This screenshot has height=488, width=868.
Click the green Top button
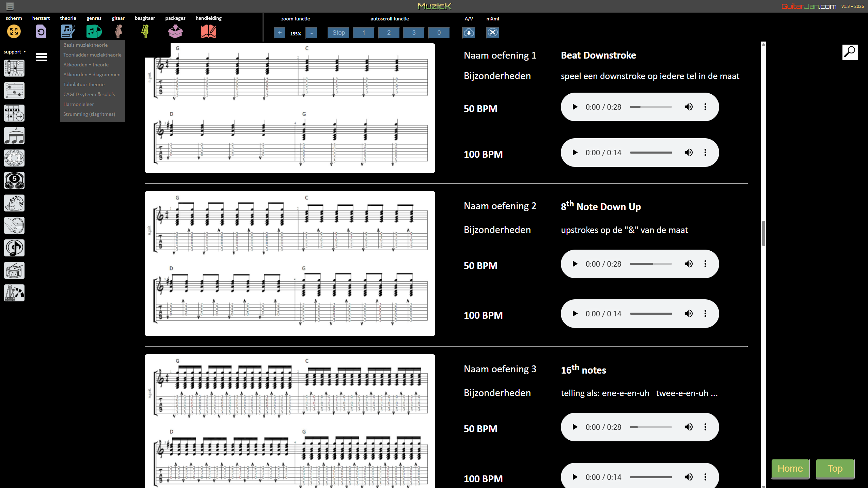point(835,469)
